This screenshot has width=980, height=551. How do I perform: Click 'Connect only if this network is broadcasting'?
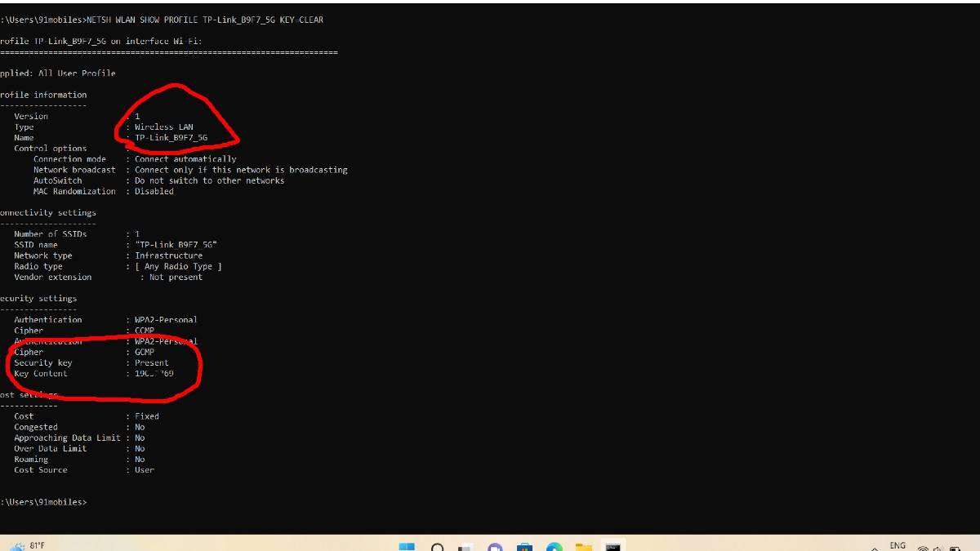241,170
